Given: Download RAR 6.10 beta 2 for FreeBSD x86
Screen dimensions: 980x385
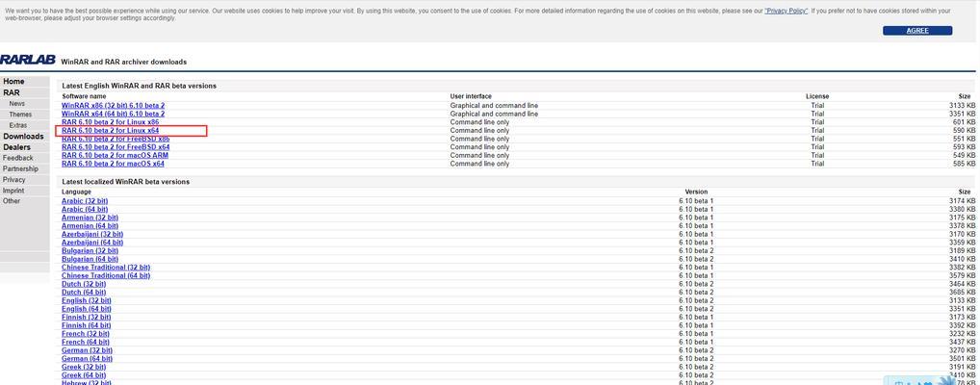Looking at the screenshot, I should [x=116, y=139].
